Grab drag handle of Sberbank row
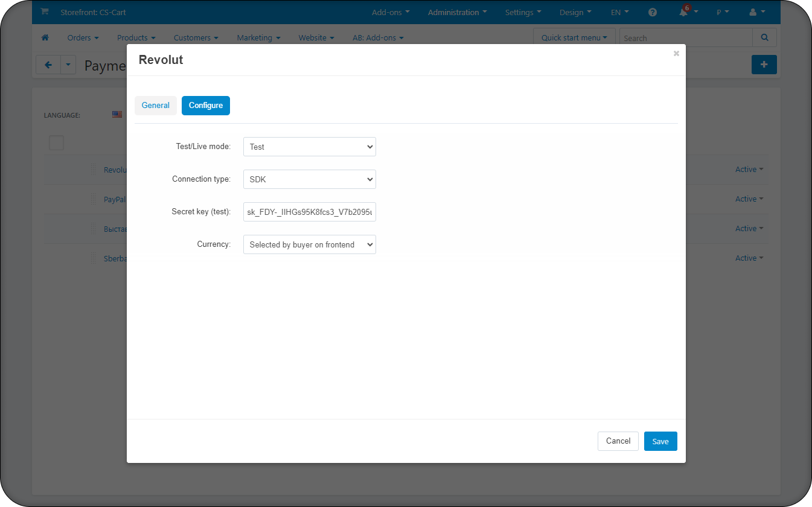This screenshot has width=812, height=507. [93, 258]
